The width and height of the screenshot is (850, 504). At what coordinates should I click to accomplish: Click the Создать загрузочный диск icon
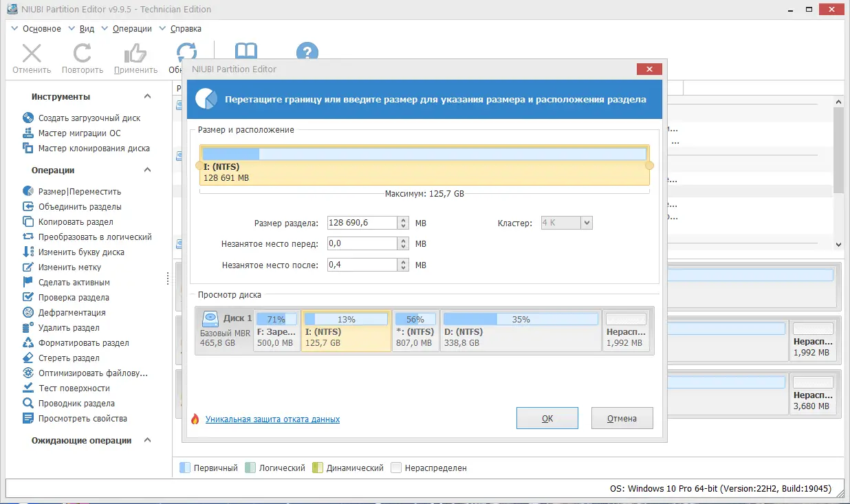(x=28, y=118)
